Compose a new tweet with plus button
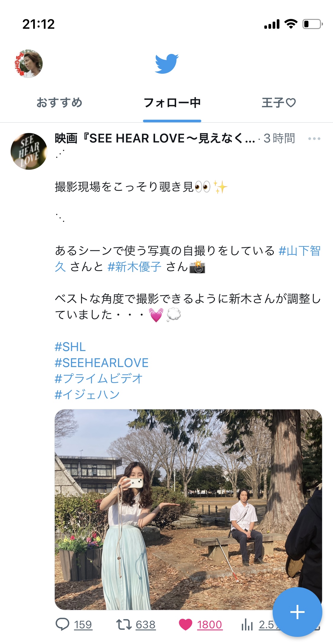This screenshot has width=333, height=644. (297, 612)
